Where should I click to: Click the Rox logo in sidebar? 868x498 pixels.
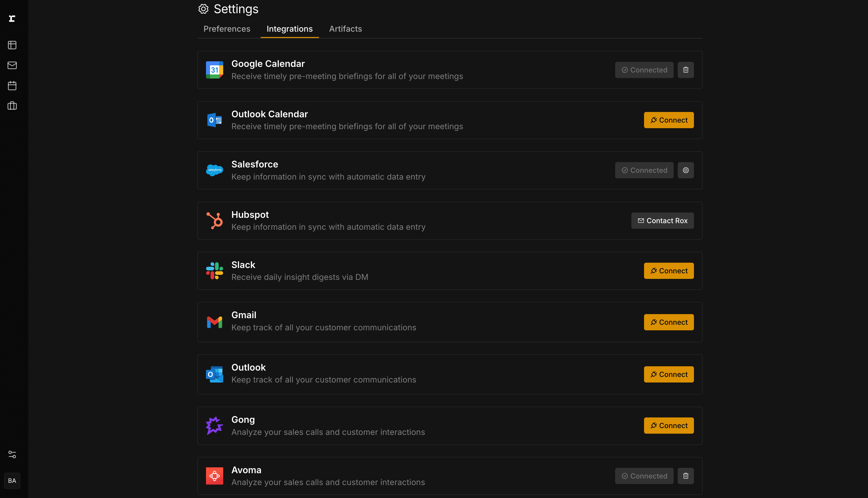tap(12, 18)
